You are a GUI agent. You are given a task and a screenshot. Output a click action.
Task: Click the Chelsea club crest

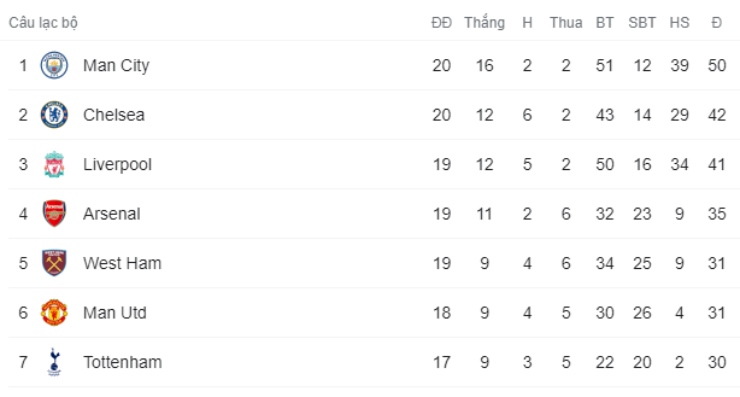(x=54, y=115)
